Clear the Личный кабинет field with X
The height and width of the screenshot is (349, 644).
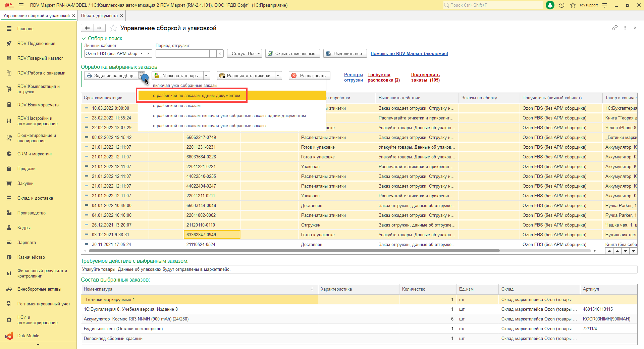(x=149, y=54)
